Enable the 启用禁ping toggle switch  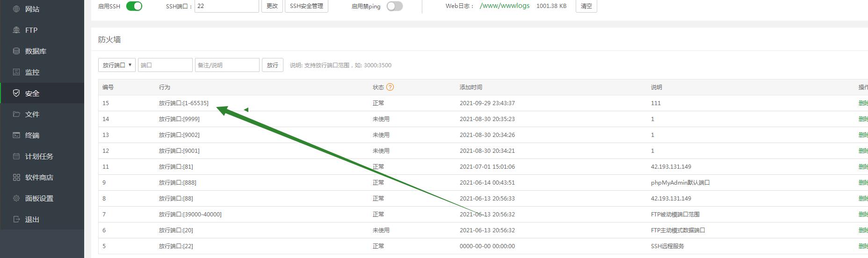click(394, 6)
